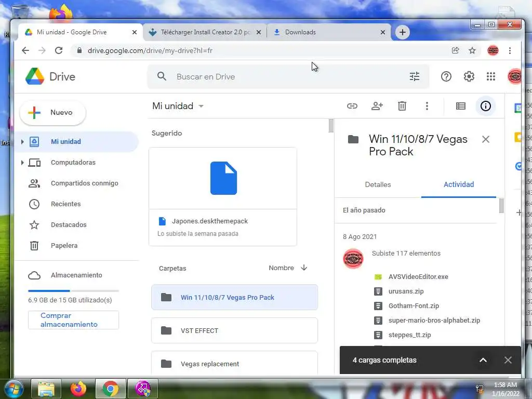Switch to the Actividad tab
532x399 pixels.
click(458, 184)
